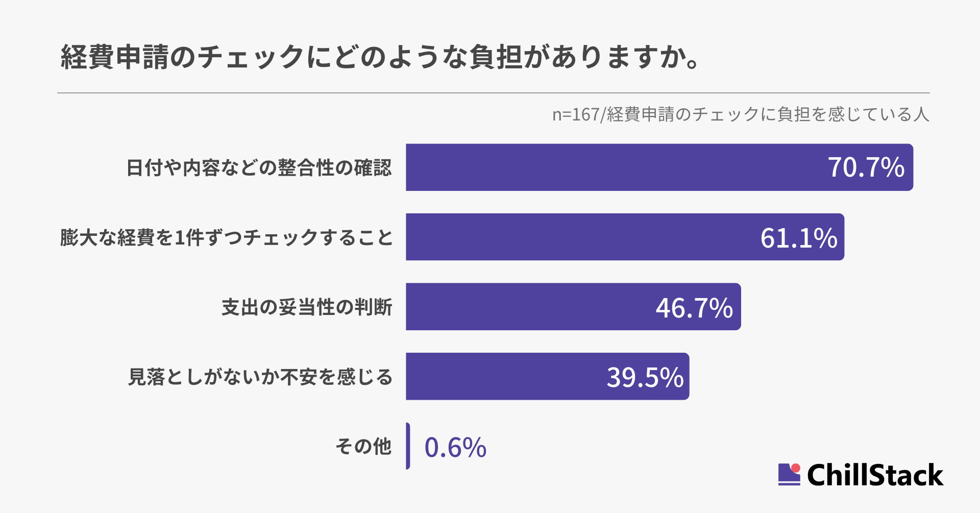Click the chart title about 経費申請のチェック

[x=380, y=57]
